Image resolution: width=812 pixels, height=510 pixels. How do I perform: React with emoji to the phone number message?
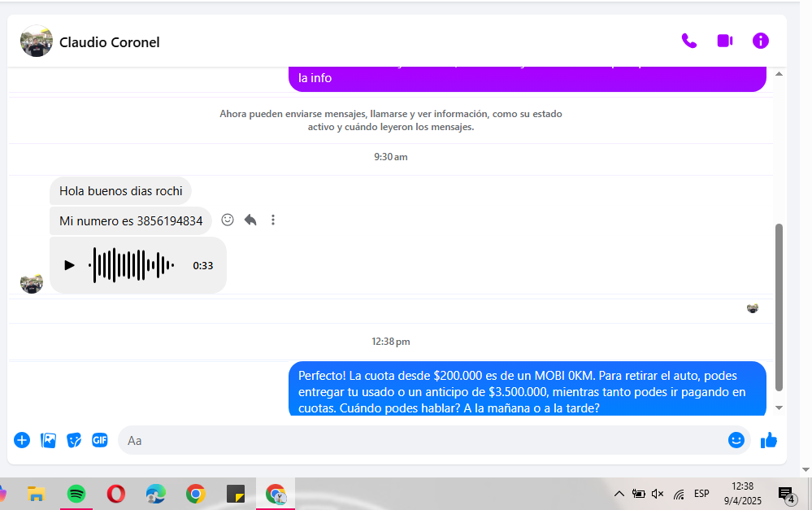(228, 220)
